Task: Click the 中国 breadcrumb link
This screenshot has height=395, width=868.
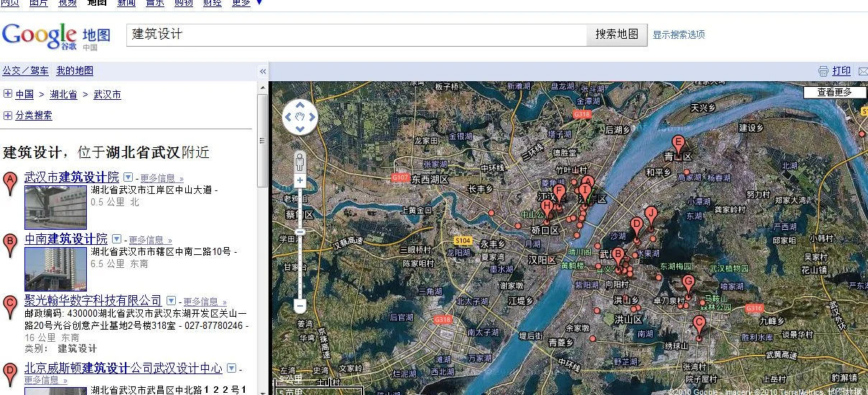Action: 24,94
